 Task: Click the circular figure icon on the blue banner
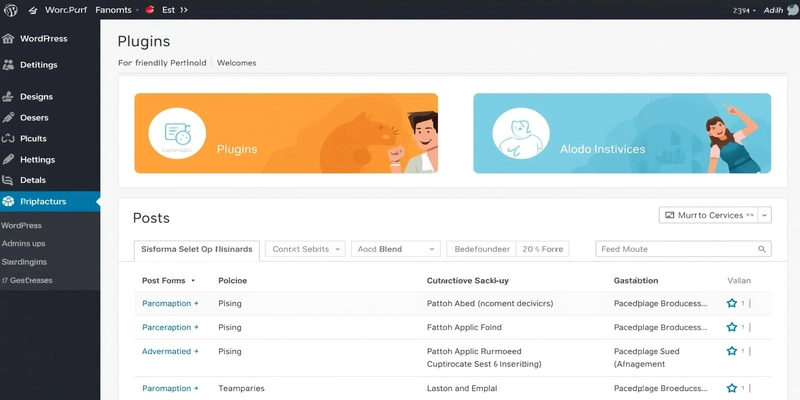point(521,134)
